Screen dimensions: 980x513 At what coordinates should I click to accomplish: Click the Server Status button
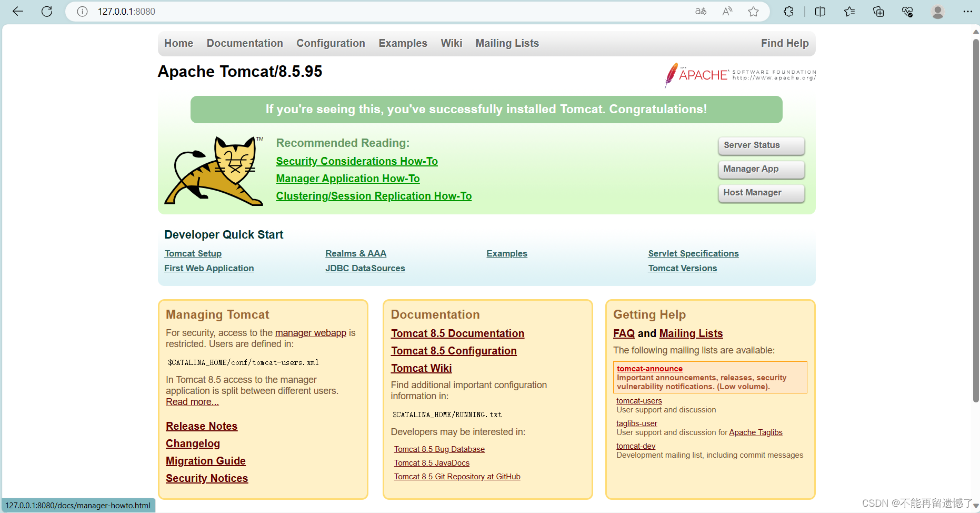761,145
